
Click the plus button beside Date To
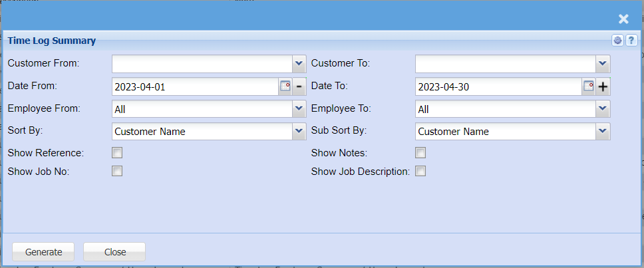click(x=603, y=86)
